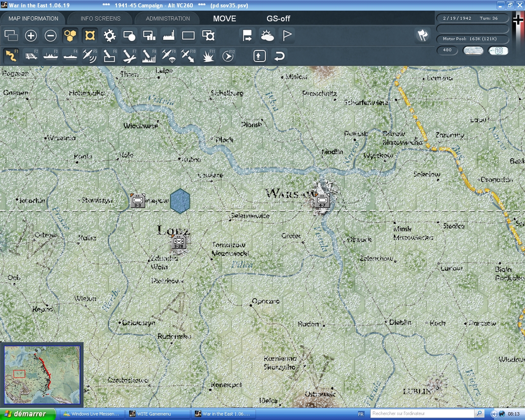Open the ADMINISTRATION menu
525x420 pixels.
(167, 18)
